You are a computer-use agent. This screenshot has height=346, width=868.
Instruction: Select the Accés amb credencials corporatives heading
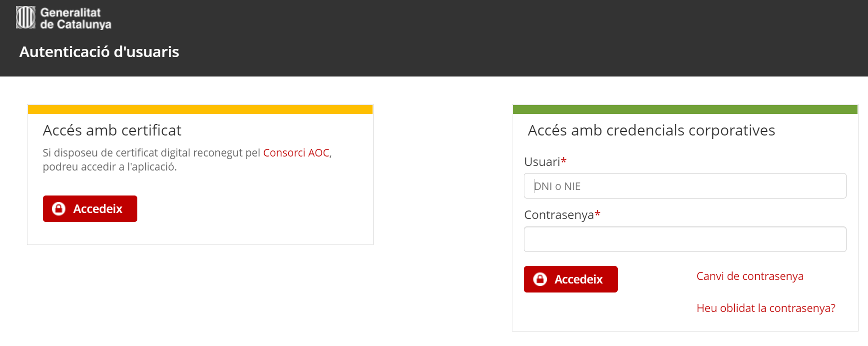click(651, 130)
